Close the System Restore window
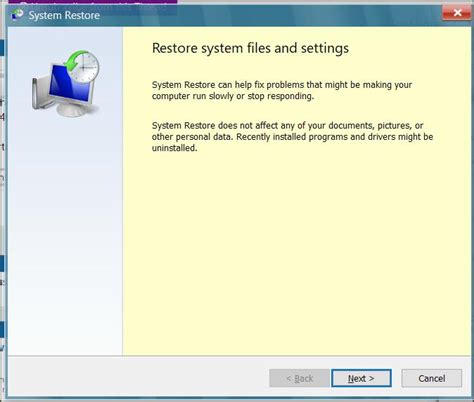Image resolution: width=474 pixels, height=402 pixels. (x=457, y=13)
